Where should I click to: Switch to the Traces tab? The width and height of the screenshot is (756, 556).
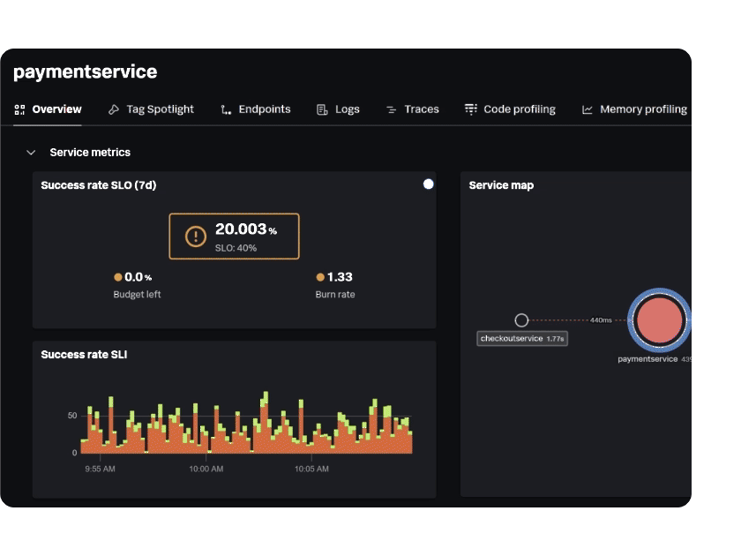(421, 109)
